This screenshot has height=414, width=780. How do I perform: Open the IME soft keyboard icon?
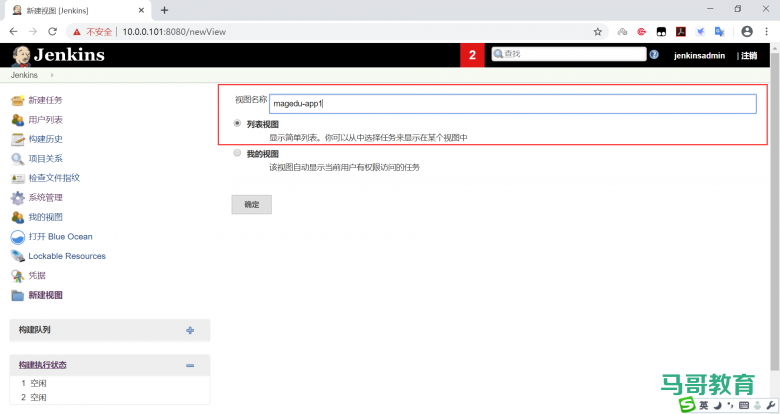coord(744,405)
